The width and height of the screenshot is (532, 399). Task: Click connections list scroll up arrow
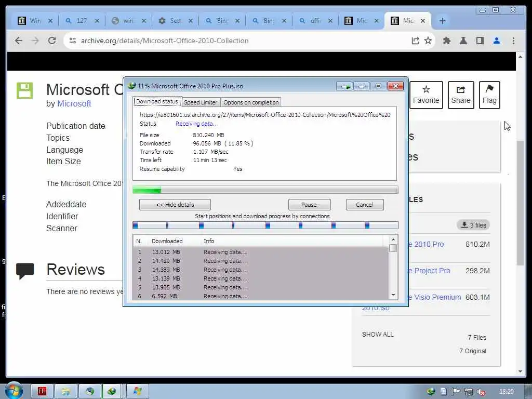[x=393, y=240]
